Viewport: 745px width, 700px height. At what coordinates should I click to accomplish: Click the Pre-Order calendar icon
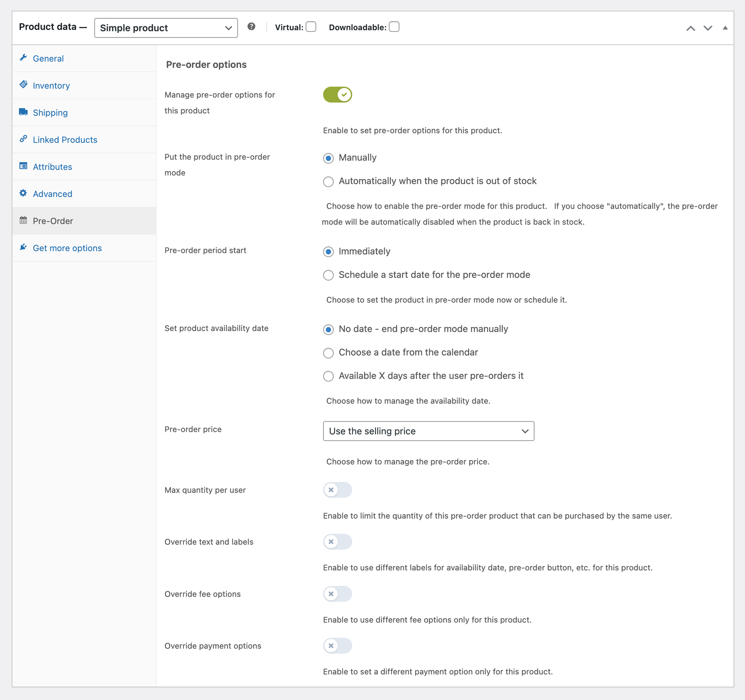point(23,221)
